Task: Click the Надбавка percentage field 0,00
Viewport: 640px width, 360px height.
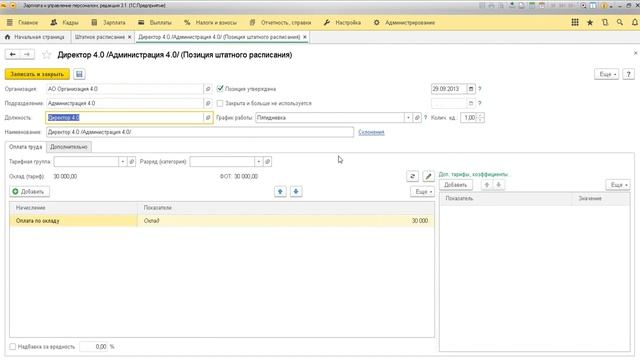Action: coord(93,347)
